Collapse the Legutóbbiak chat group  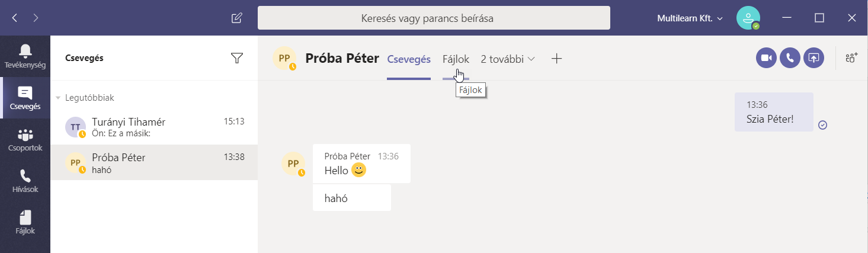pyautogui.click(x=59, y=98)
